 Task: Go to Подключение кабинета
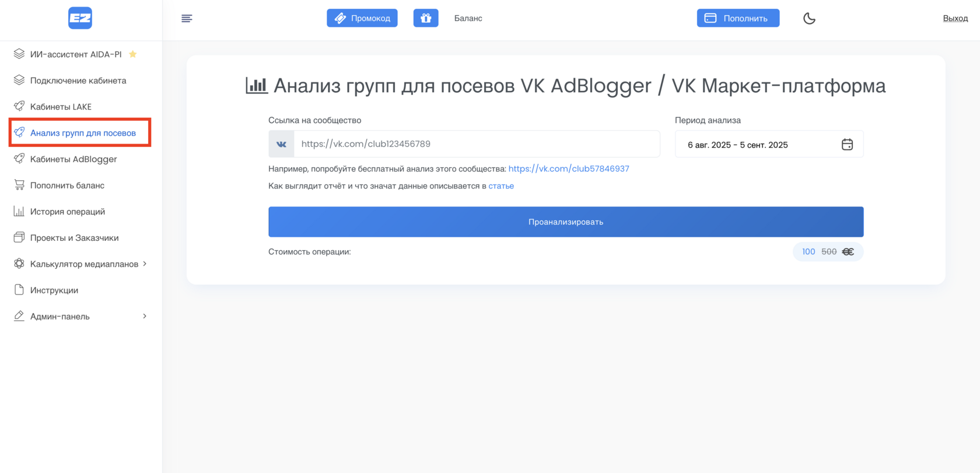pos(78,80)
